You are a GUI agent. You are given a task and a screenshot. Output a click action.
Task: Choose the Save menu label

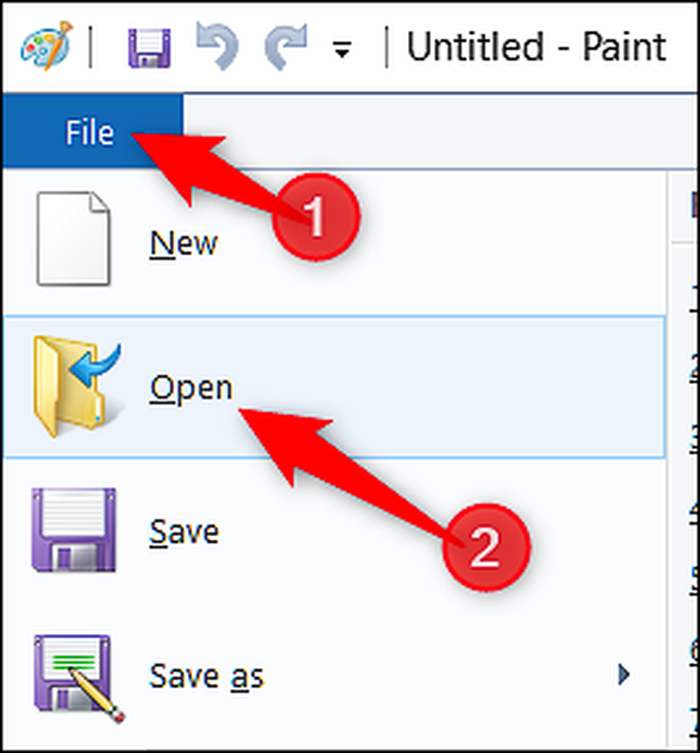(x=184, y=532)
